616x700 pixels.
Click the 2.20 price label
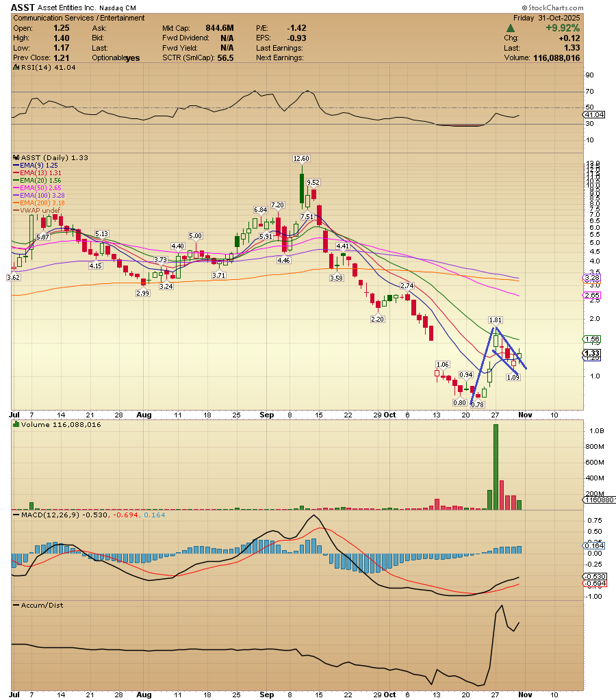(377, 319)
